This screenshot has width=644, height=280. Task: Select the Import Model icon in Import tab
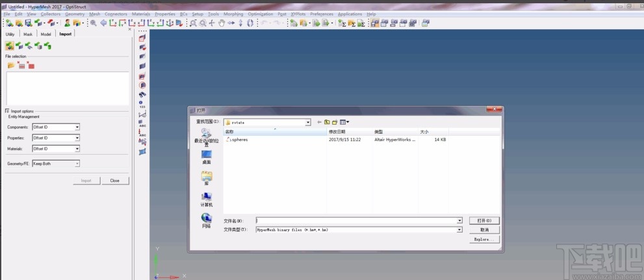pos(9,45)
